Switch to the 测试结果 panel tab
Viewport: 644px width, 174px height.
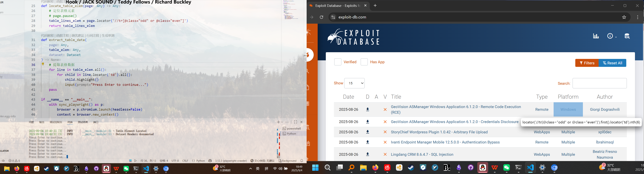(83, 122)
